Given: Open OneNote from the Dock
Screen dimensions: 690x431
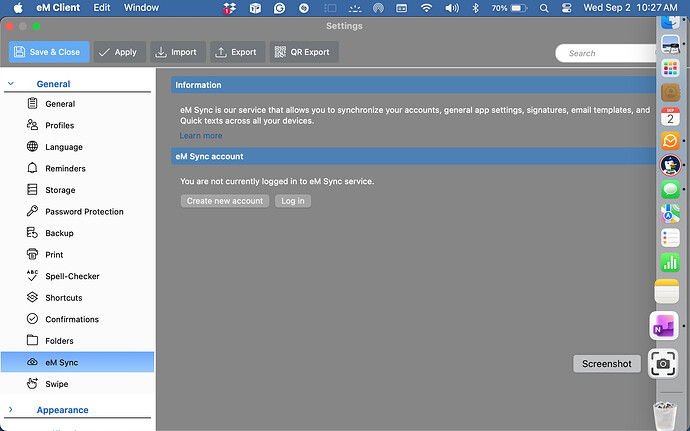Looking at the screenshot, I should (x=664, y=326).
